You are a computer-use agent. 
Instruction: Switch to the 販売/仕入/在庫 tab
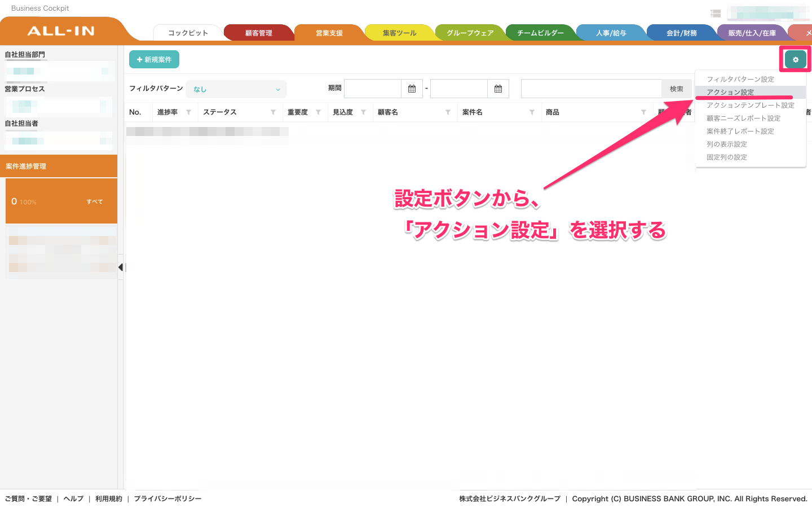(x=752, y=33)
